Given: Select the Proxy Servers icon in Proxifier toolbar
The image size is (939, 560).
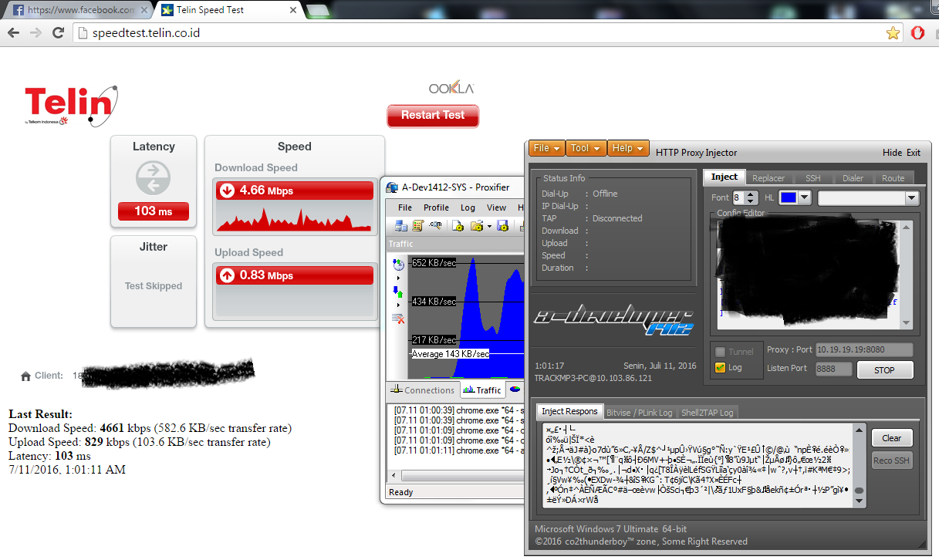Looking at the screenshot, I should tap(400, 226).
